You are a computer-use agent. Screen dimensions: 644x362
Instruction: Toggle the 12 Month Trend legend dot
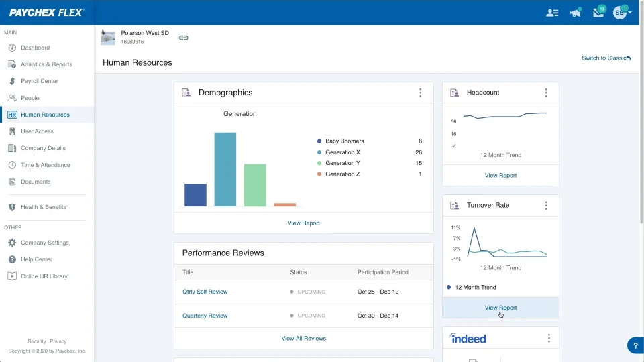point(449,288)
